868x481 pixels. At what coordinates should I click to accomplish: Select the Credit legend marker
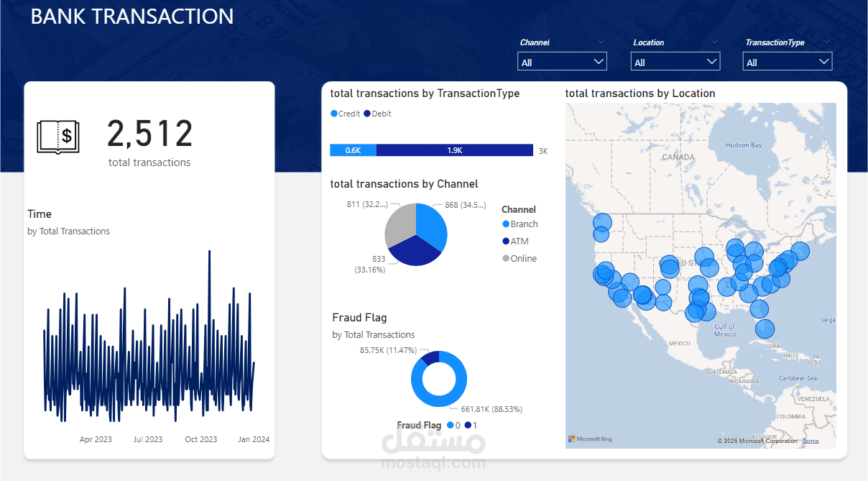(x=334, y=114)
